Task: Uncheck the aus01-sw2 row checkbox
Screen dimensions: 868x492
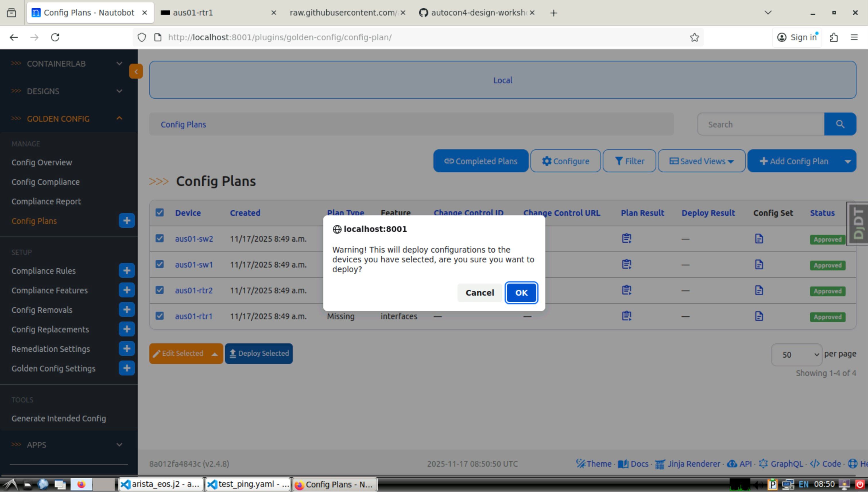Action: tap(160, 239)
